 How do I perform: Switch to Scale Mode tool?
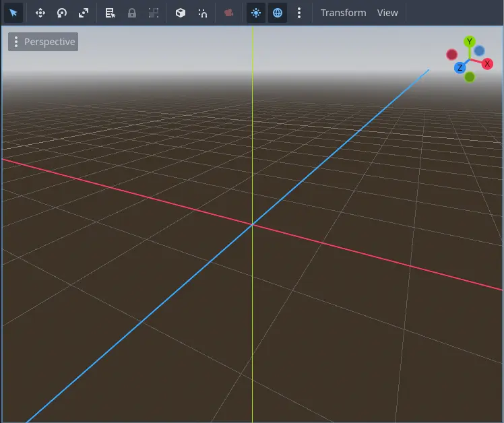tap(83, 13)
